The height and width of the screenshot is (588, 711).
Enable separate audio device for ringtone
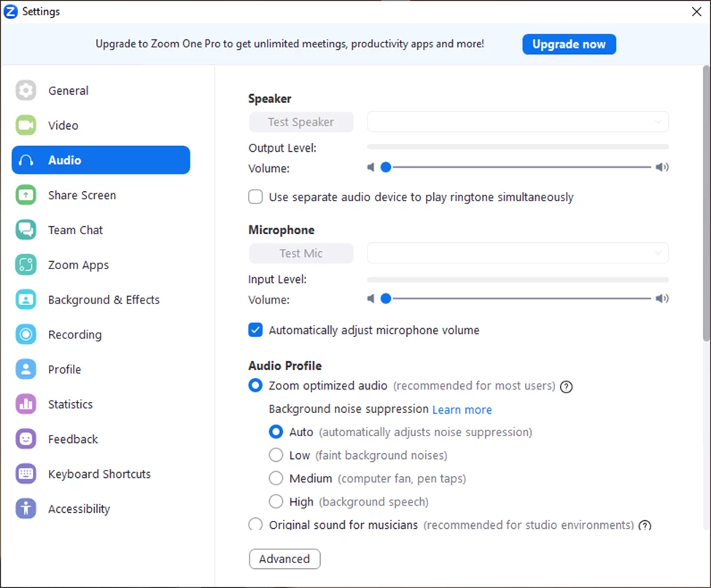pos(255,197)
